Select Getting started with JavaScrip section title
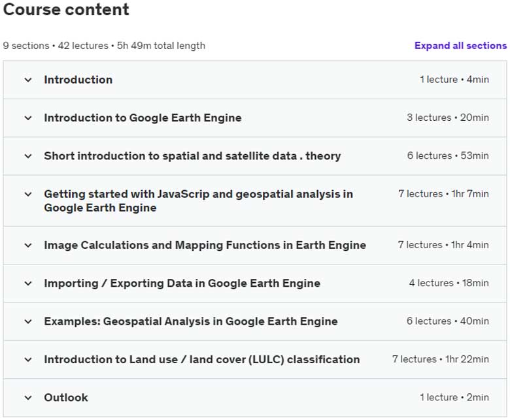The height and width of the screenshot is (420, 510). tap(198, 201)
